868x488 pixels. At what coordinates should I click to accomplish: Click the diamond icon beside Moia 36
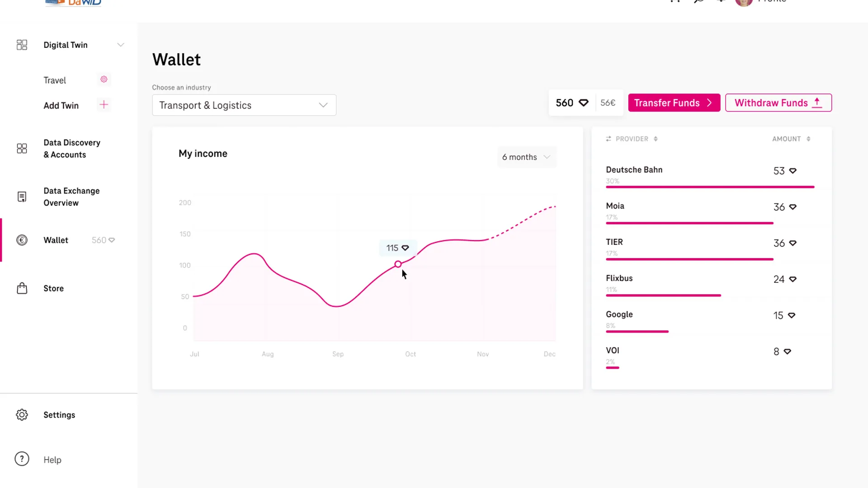pyautogui.click(x=793, y=207)
